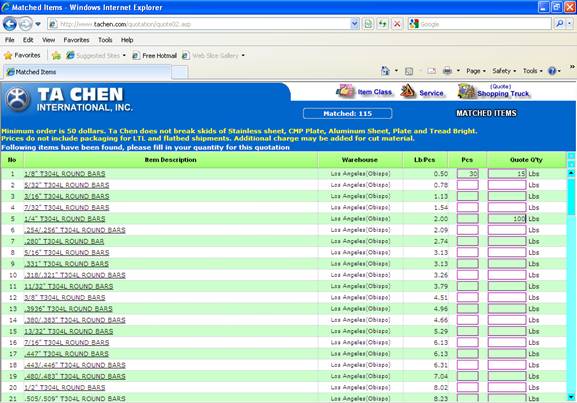Viewport: 577px width, 403px height.
Task: Click the Item Description column header
Action: point(170,160)
